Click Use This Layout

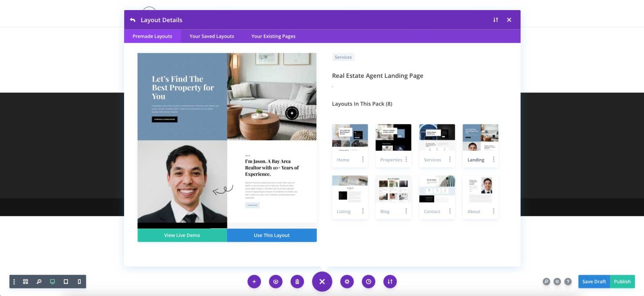(271, 235)
